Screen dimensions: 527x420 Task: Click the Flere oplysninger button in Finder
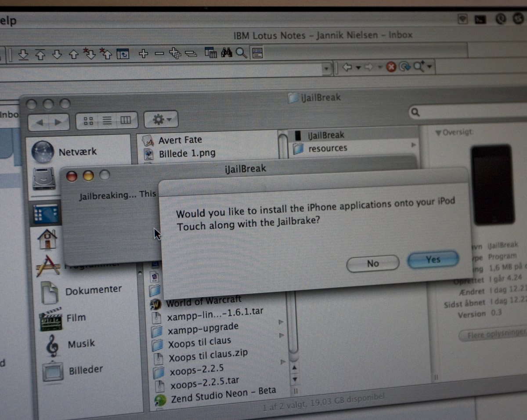(x=492, y=335)
